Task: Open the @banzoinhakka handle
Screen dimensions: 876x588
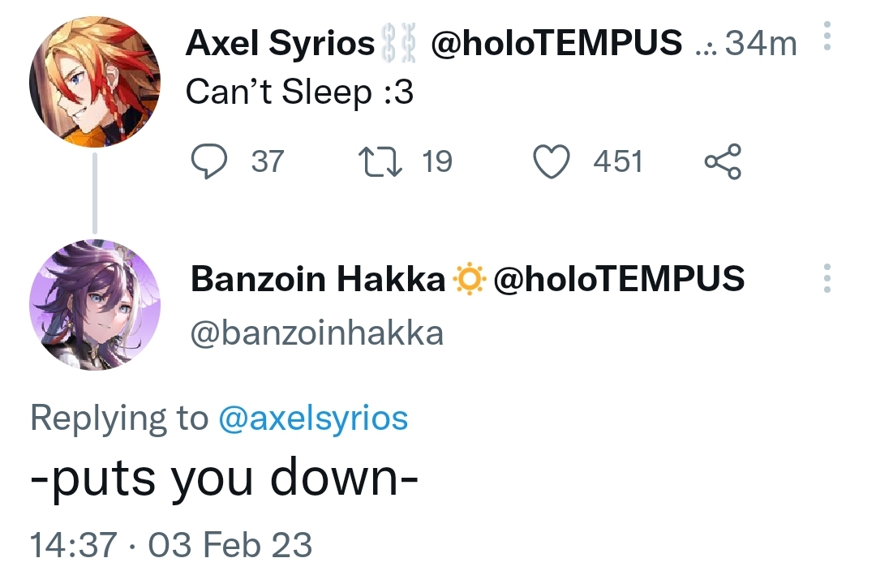Action: point(317,332)
